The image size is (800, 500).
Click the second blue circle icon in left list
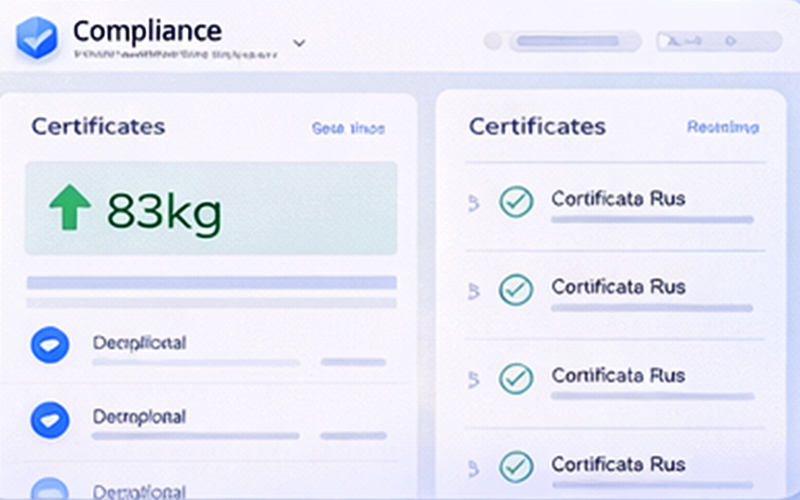tap(50, 419)
